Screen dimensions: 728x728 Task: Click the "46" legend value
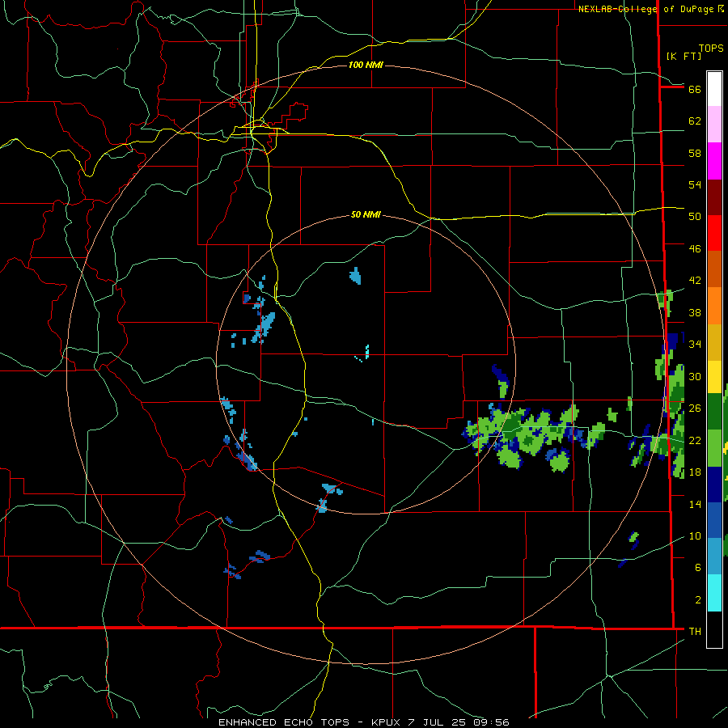click(x=695, y=249)
